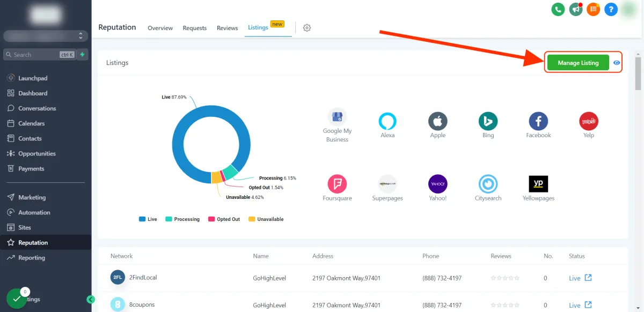Click 8coupons review stars
This screenshot has width=644, height=312.
tap(505, 304)
